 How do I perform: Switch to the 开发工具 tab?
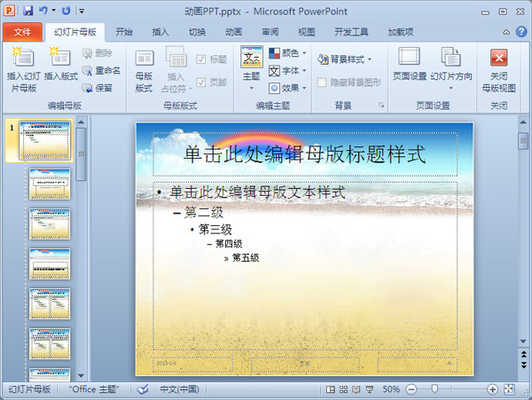[351, 32]
